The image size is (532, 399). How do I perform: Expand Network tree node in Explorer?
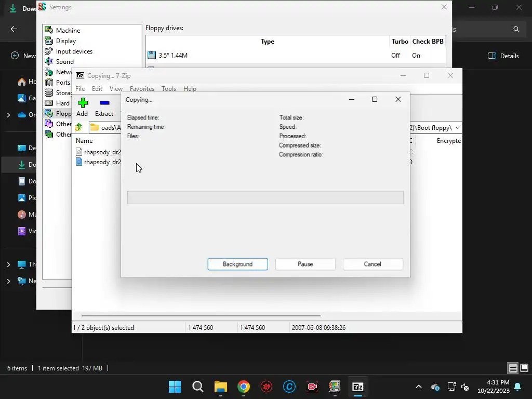tap(8, 281)
